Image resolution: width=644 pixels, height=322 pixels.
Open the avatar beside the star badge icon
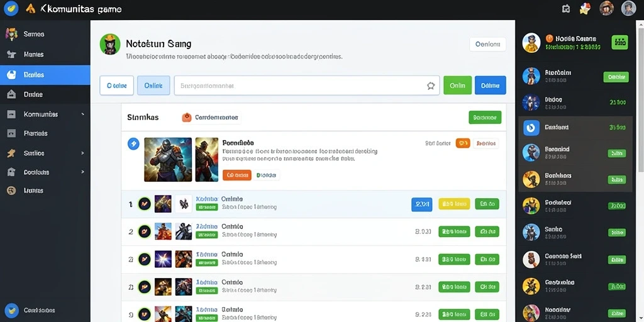click(x=607, y=8)
